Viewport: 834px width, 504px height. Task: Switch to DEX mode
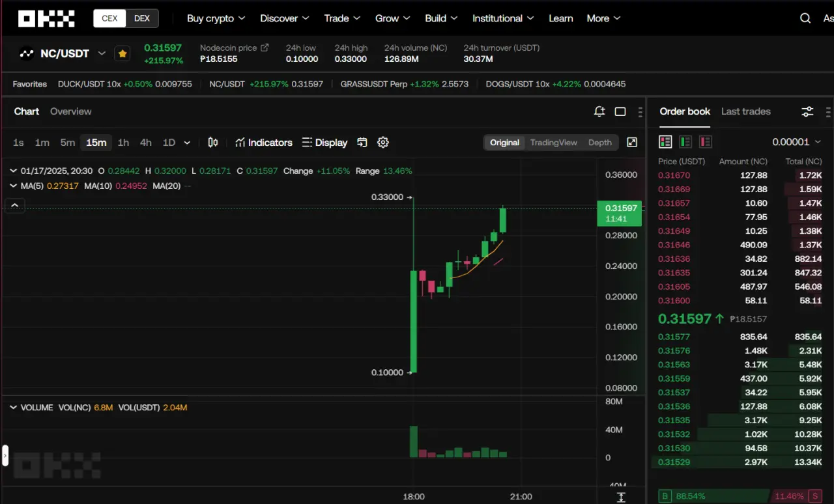[142, 18]
